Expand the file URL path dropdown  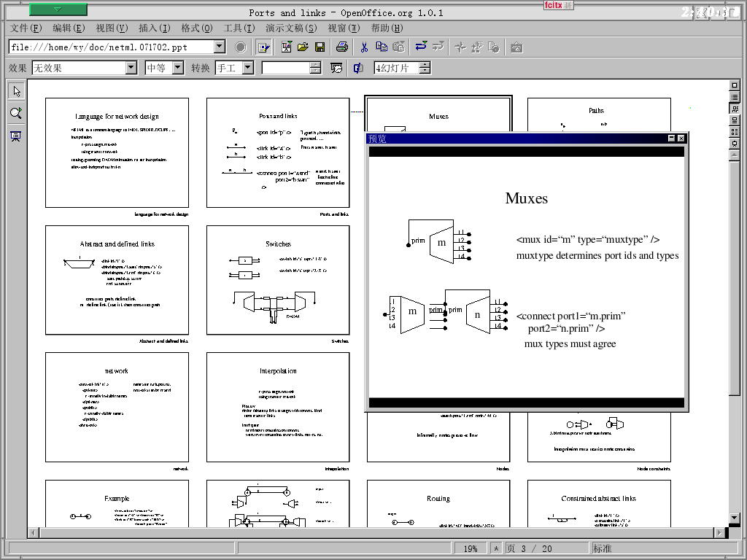(x=220, y=47)
